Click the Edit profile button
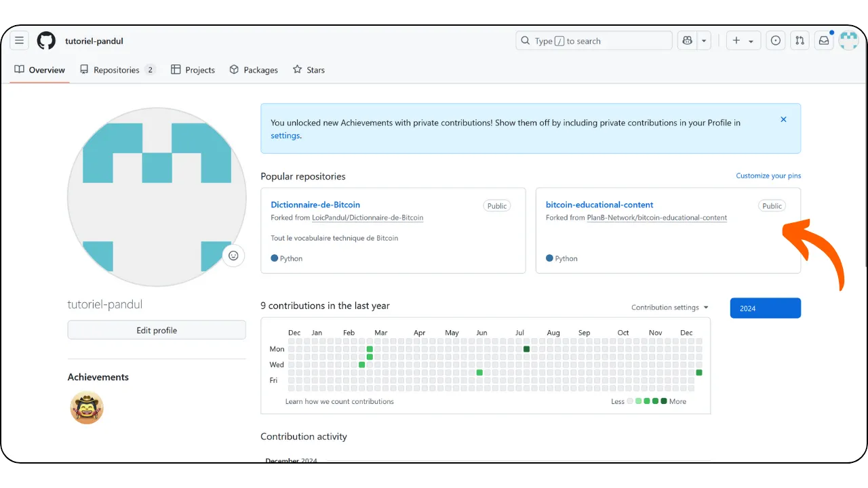The width and height of the screenshot is (868, 488). (157, 330)
